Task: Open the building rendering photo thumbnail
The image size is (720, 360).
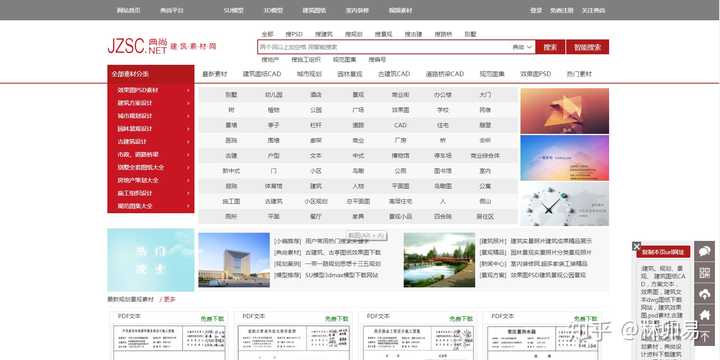Action: (234, 260)
